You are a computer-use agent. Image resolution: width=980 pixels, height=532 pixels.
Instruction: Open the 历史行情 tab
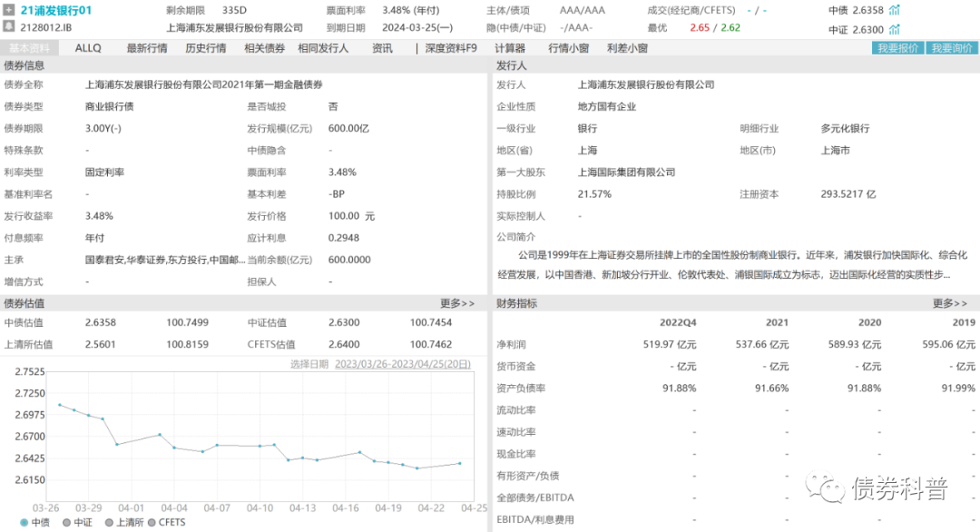[x=206, y=48]
